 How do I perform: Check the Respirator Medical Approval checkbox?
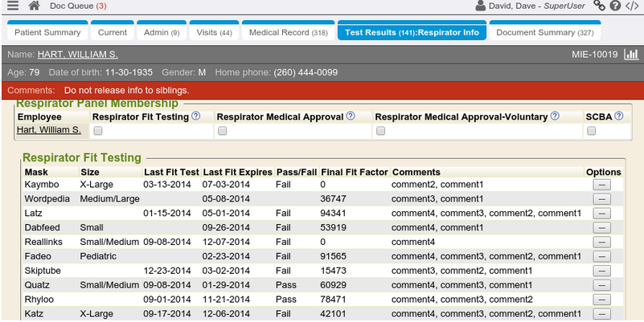tap(222, 131)
